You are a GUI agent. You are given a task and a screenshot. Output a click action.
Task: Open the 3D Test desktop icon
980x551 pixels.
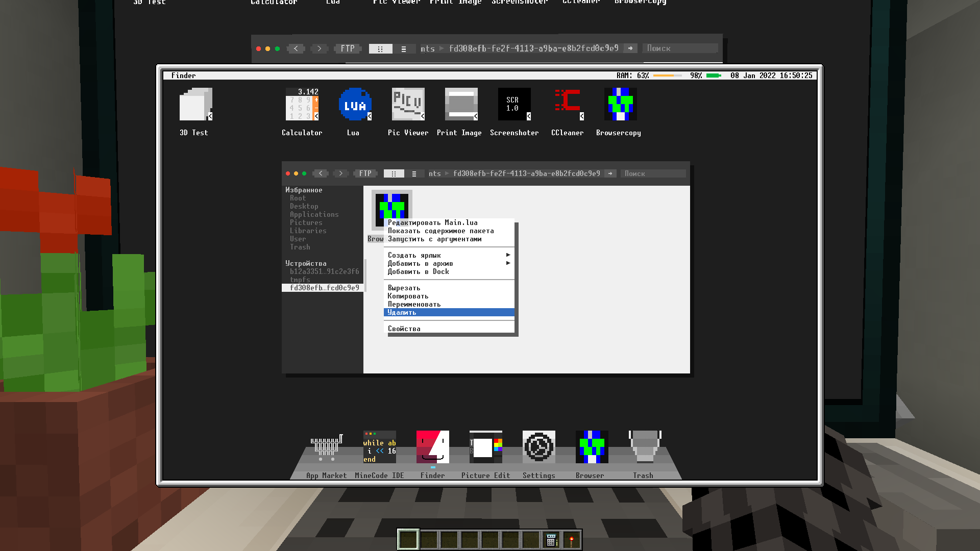pyautogui.click(x=195, y=105)
